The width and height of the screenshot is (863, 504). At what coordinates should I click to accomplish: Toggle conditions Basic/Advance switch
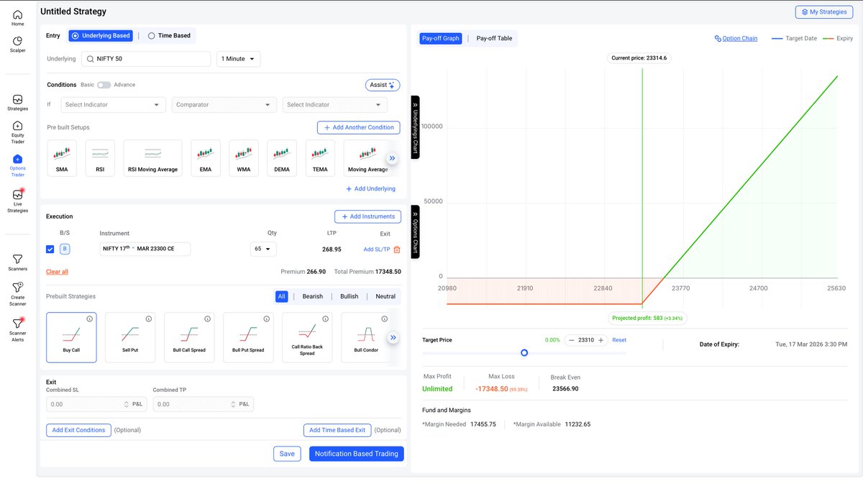click(104, 85)
